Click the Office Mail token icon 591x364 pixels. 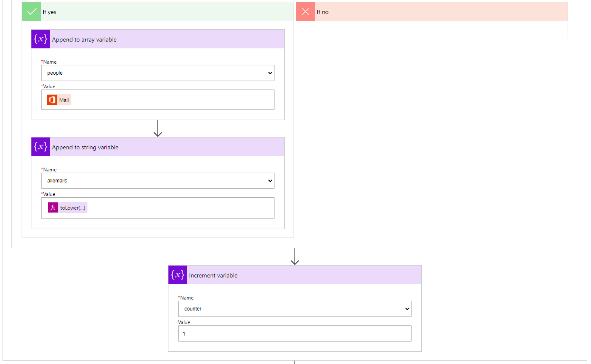pyautogui.click(x=52, y=100)
